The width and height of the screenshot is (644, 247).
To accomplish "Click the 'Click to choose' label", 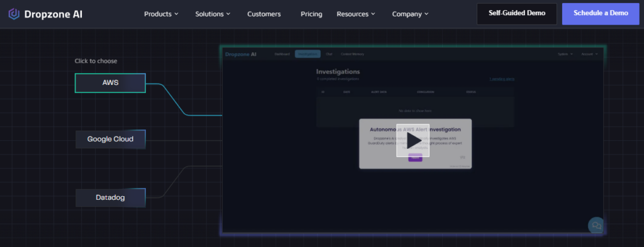I will [x=96, y=61].
